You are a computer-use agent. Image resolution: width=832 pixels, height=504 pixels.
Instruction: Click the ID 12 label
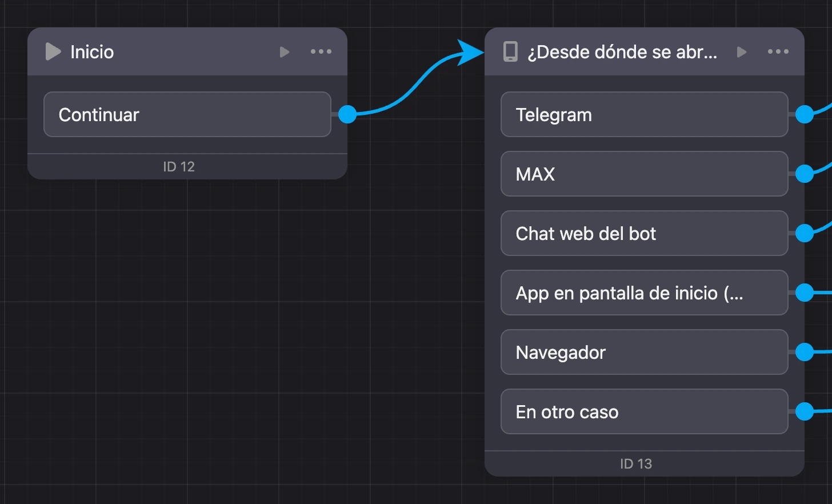point(179,167)
